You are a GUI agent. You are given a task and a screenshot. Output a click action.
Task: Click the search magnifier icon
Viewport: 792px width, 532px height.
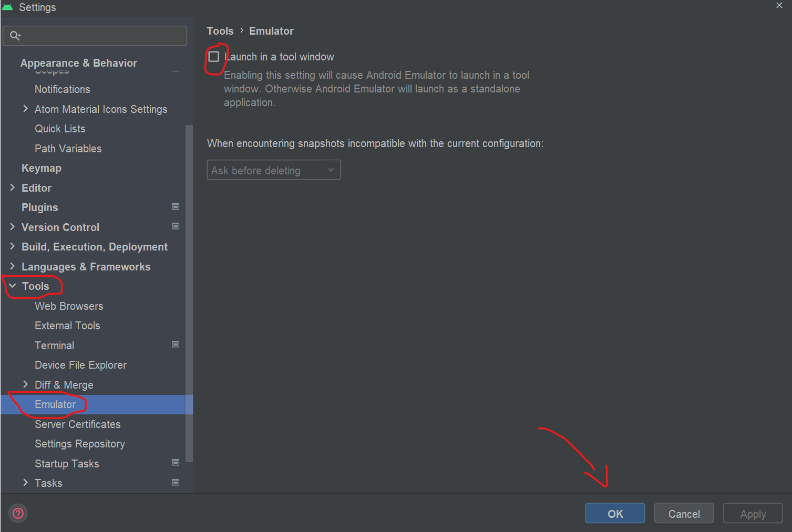15,35
